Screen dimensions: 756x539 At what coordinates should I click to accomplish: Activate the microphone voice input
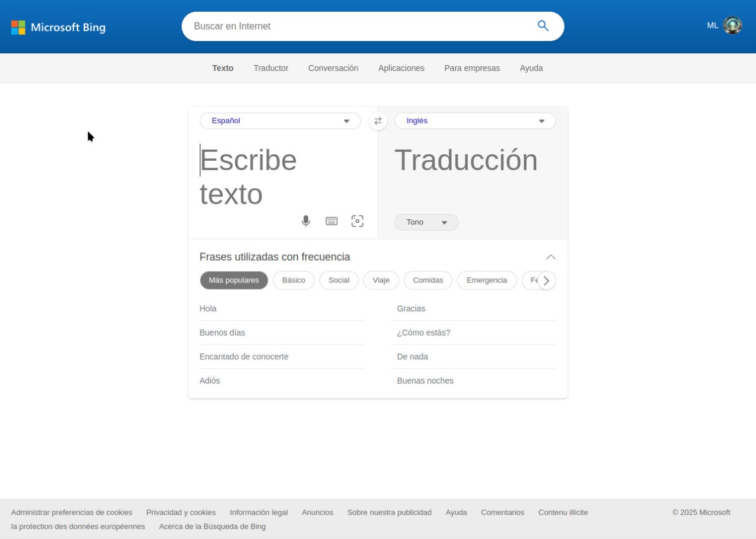tap(306, 220)
